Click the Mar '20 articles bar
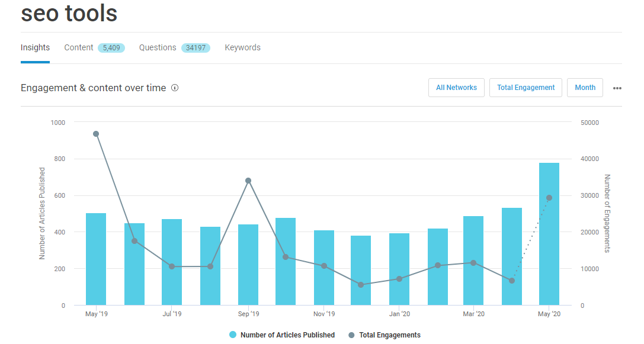The width and height of the screenshot is (644, 344). tap(473, 261)
